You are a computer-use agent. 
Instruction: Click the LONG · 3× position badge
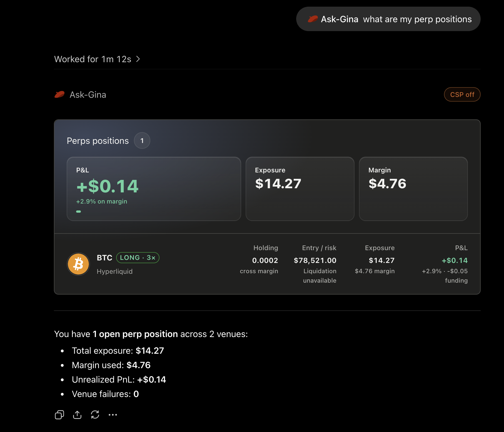[138, 258]
